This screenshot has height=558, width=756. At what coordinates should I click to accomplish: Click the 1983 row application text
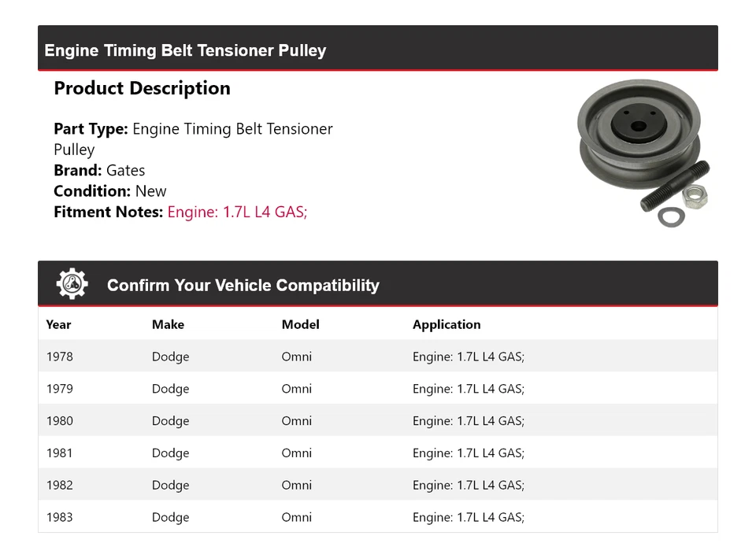click(x=468, y=517)
